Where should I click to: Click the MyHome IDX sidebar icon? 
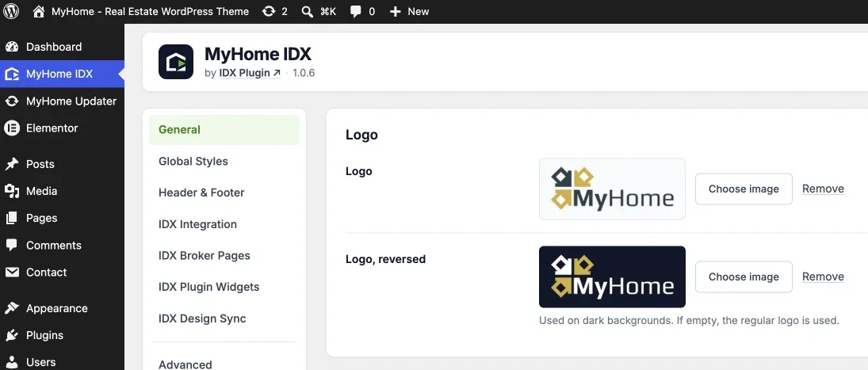coord(12,74)
